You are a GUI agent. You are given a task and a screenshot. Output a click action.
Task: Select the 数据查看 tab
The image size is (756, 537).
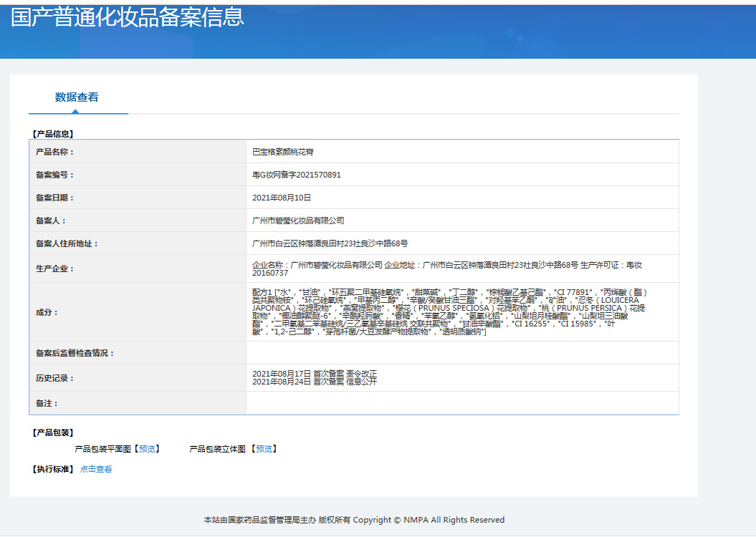click(77, 97)
